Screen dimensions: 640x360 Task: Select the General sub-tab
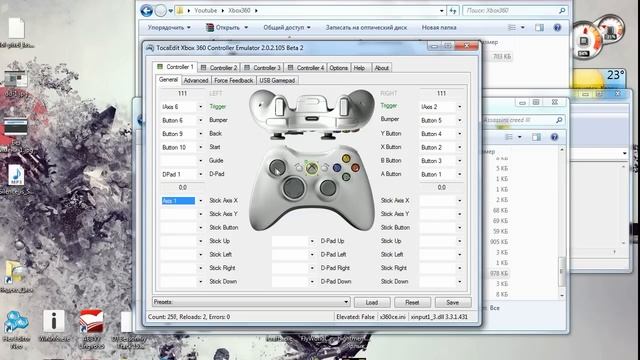168,80
